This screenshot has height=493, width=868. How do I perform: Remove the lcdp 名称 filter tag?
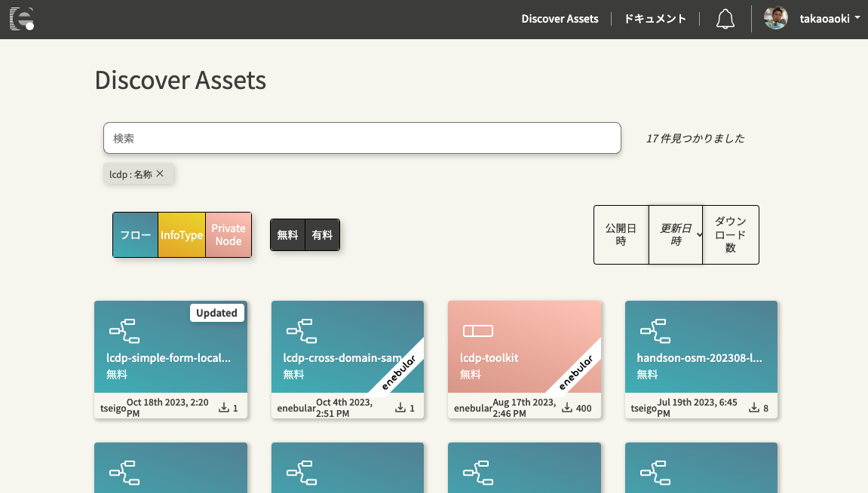pos(160,174)
